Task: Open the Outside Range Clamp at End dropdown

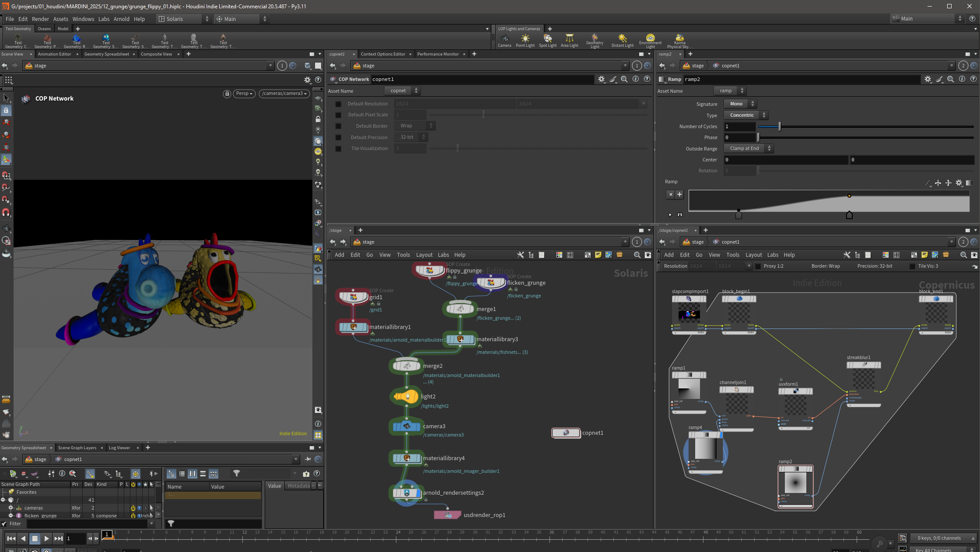Action: click(749, 149)
